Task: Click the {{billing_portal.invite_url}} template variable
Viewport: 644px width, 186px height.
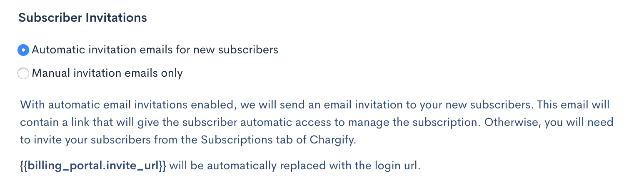Action: [93, 166]
